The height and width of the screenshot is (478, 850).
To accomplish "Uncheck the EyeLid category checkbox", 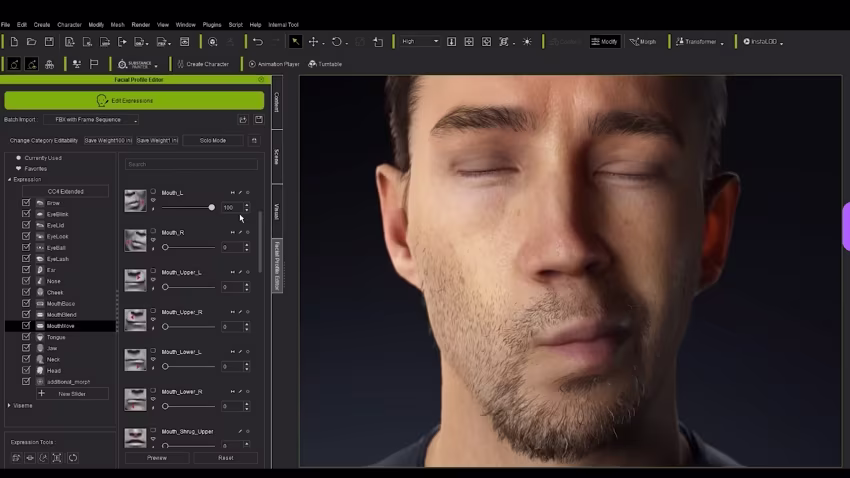I will (26, 225).
